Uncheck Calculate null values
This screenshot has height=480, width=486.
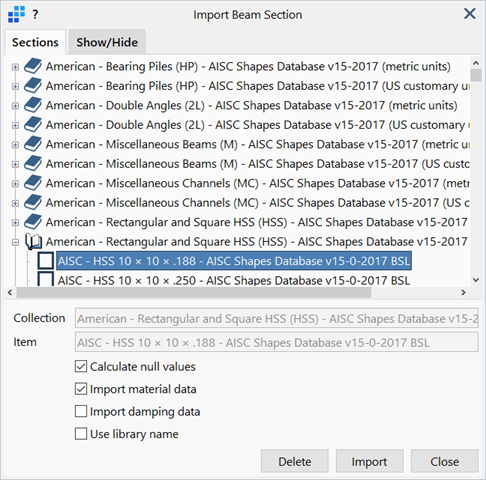pyautogui.click(x=81, y=366)
